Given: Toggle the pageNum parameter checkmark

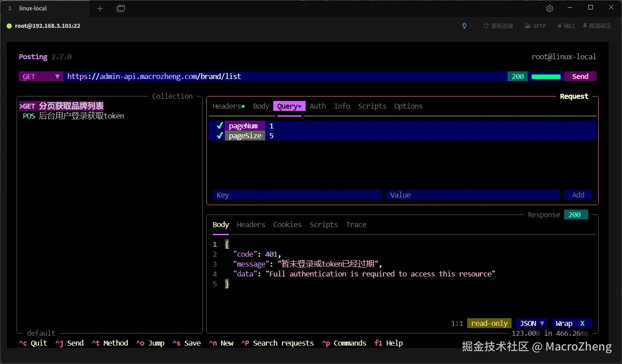Looking at the screenshot, I should click(219, 126).
